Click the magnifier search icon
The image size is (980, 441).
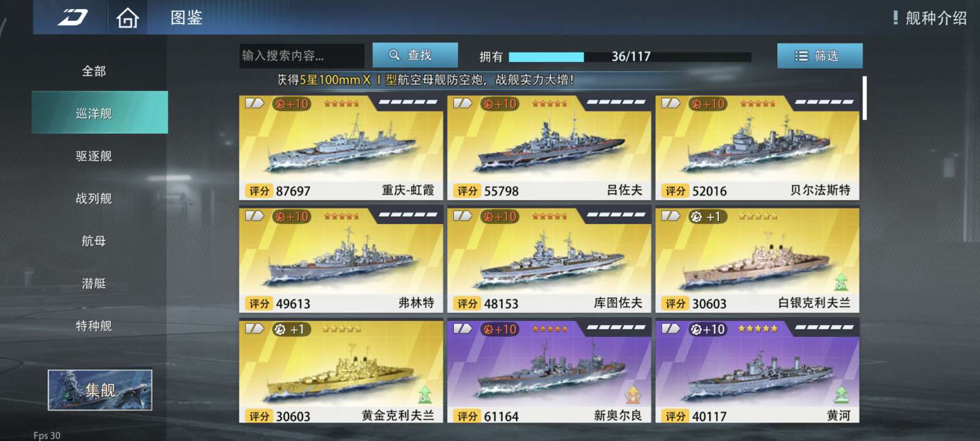tap(394, 55)
